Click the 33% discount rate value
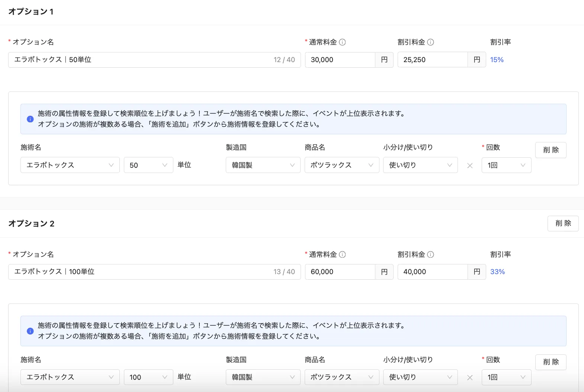This screenshot has height=392, width=584. (497, 272)
